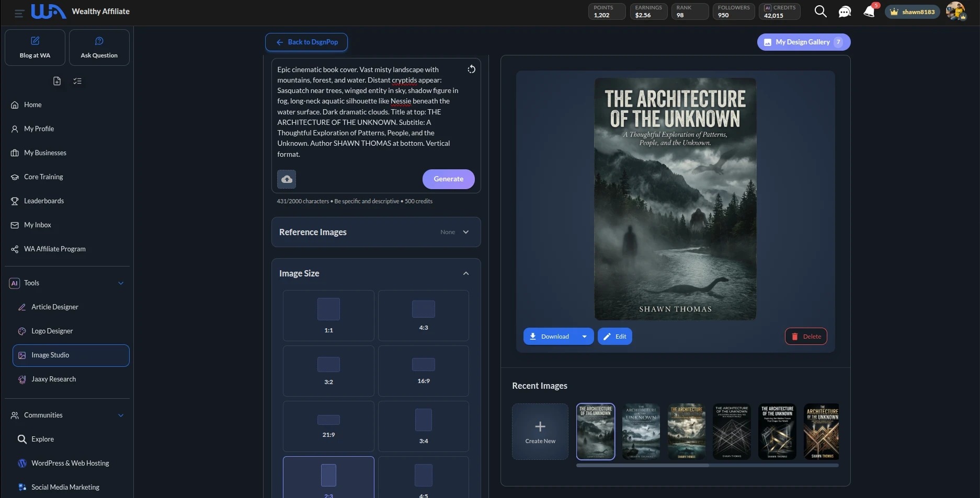Viewport: 980px width, 498px height.
Task: Open the chat messages icon
Action: point(845,11)
